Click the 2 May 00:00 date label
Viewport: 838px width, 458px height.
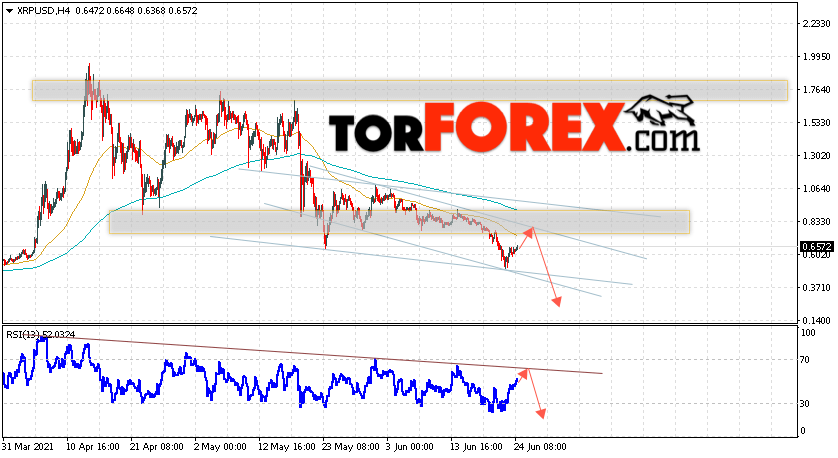220,447
